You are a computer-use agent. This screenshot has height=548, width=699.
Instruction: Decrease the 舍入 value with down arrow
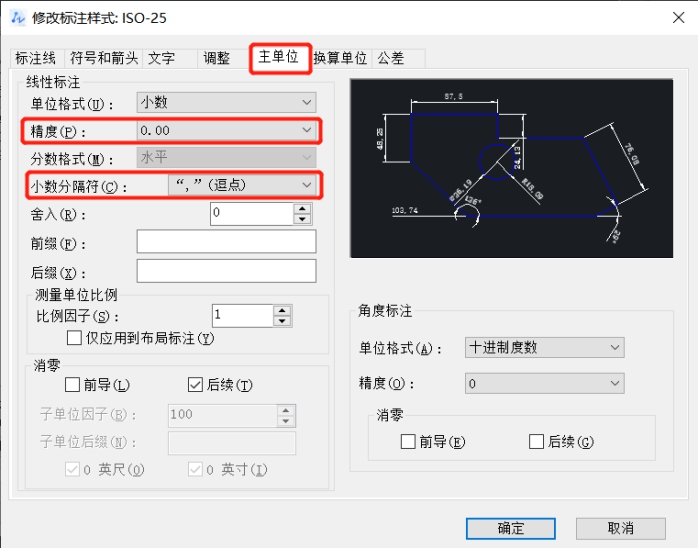[303, 218]
